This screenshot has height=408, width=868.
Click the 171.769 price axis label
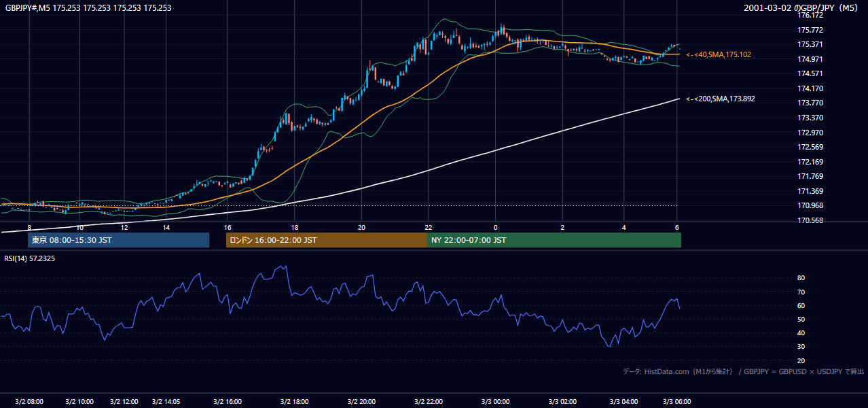coord(810,177)
